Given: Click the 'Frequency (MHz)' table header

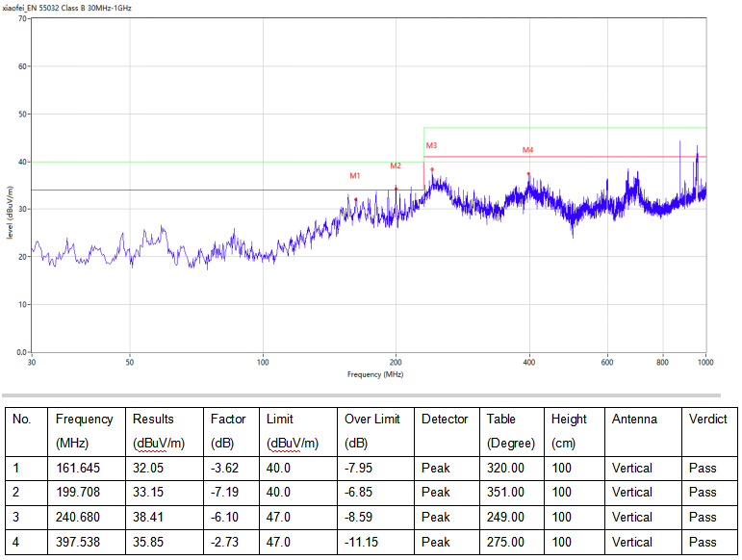Looking at the screenshot, I should click(x=86, y=432).
